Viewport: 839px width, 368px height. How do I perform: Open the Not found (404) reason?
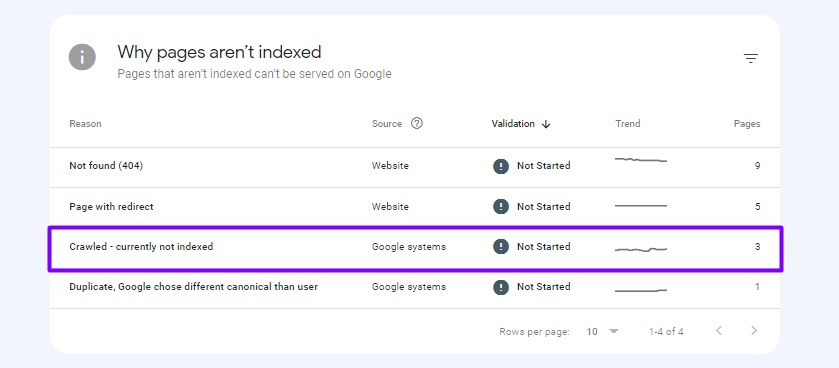click(x=106, y=166)
